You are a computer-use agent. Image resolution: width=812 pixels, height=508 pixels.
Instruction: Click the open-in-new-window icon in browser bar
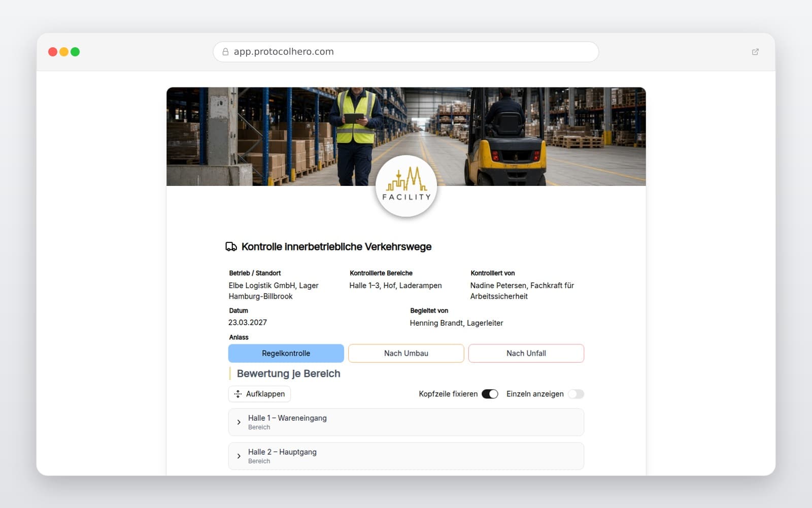tap(755, 52)
